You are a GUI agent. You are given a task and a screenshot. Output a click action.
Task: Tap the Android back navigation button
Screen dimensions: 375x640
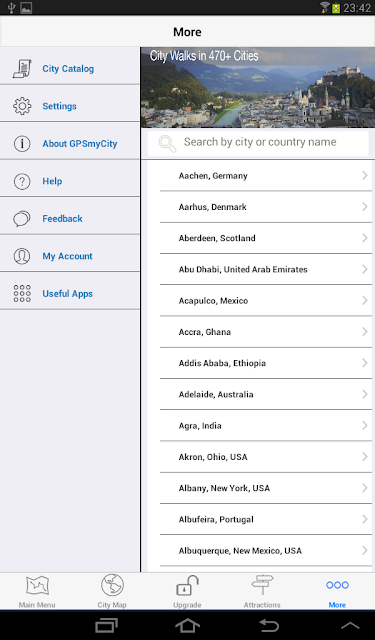269,625
